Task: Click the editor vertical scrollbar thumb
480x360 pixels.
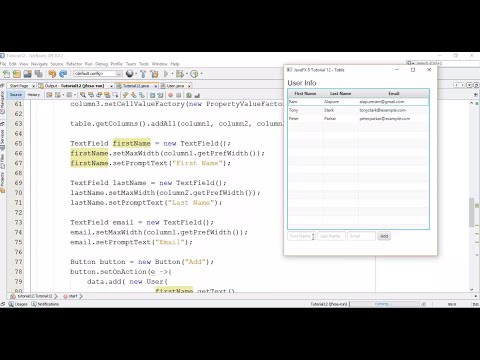Action: click(x=471, y=212)
